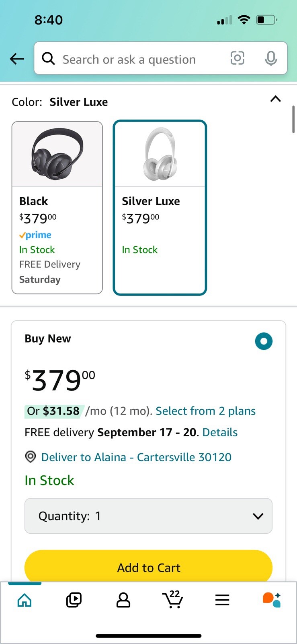Screen dimensions: 297x644
Task: Open the Quantity dropdown
Action: (148, 516)
